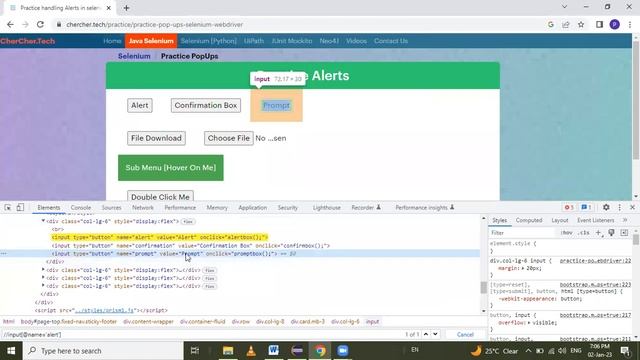Cancel the DevTools element search
Image resolution: width=640 pixels, height=360 pixels.
pyautogui.click(x=465, y=334)
